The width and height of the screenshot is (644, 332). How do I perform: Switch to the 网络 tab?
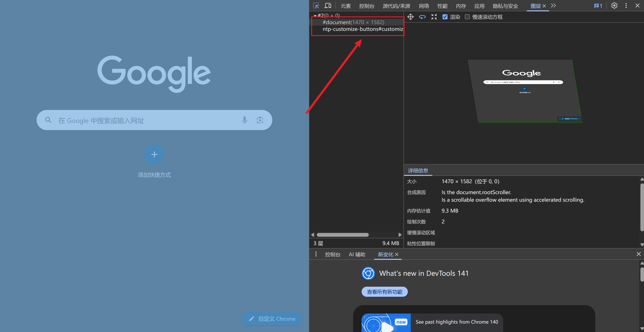424,6
